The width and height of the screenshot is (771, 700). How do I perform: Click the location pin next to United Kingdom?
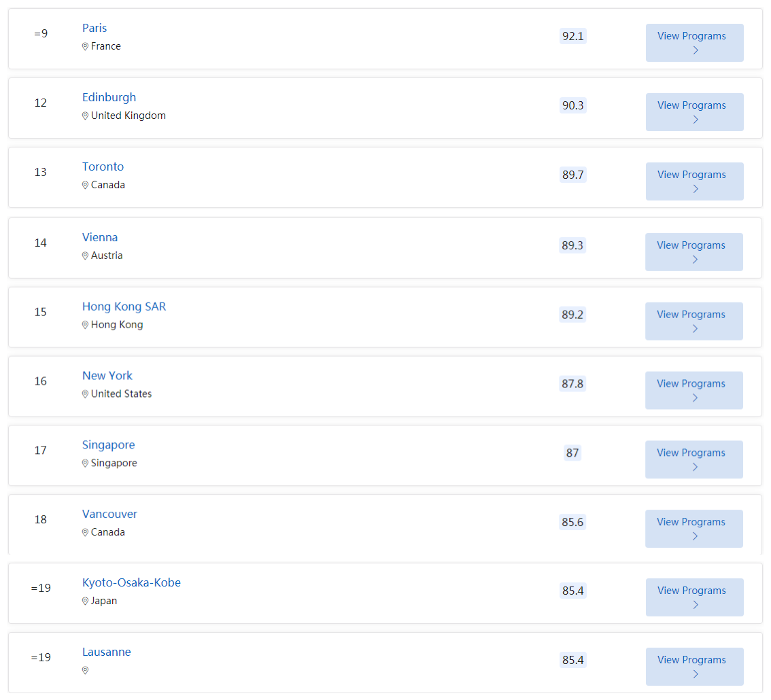(x=85, y=116)
